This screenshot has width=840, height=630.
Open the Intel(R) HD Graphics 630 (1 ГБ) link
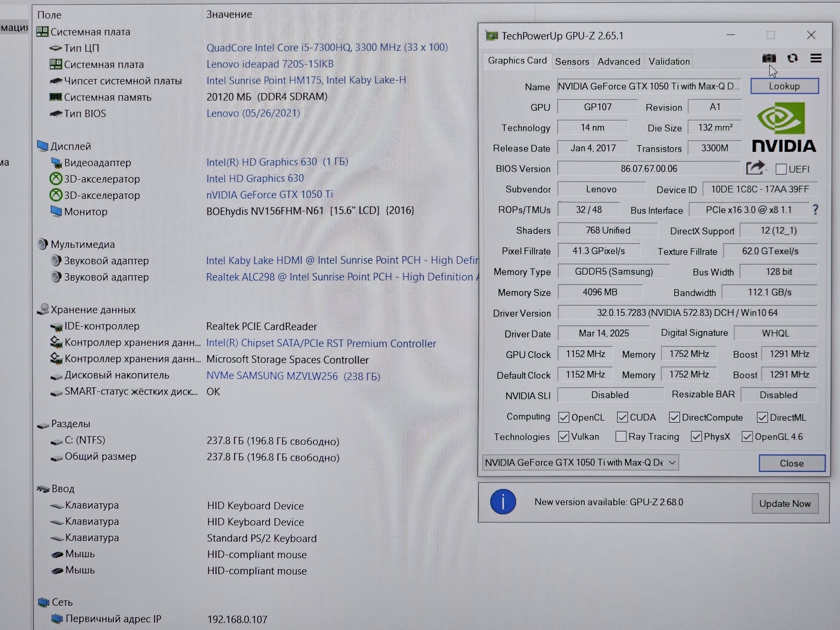[277, 162]
